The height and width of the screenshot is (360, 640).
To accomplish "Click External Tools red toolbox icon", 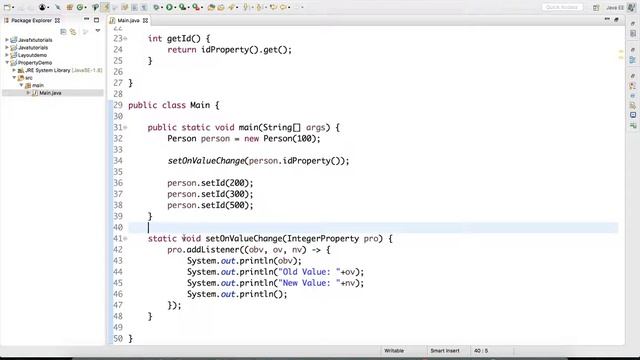I will coord(196,7).
